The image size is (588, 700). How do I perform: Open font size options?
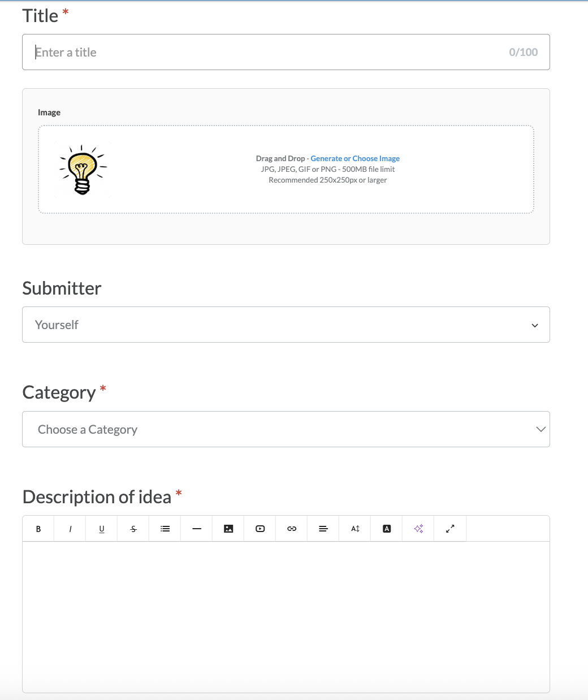click(355, 529)
